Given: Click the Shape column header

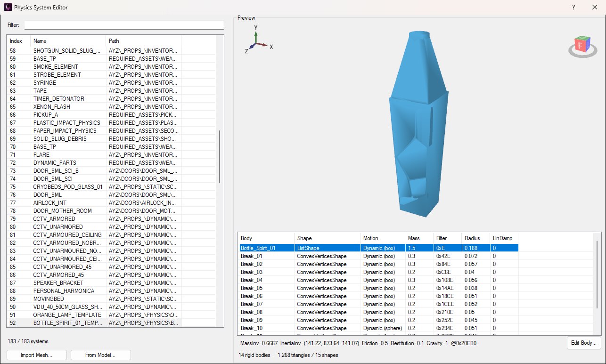Looking at the screenshot, I should 327,238.
